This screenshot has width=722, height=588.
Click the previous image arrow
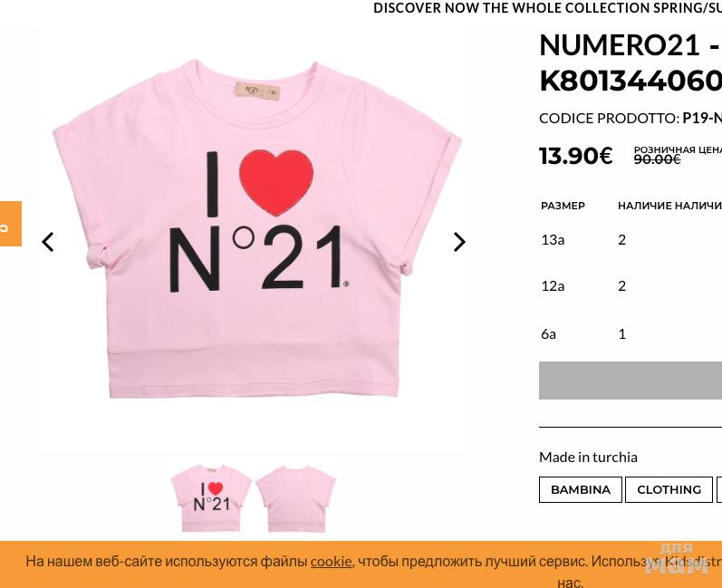click(48, 242)
